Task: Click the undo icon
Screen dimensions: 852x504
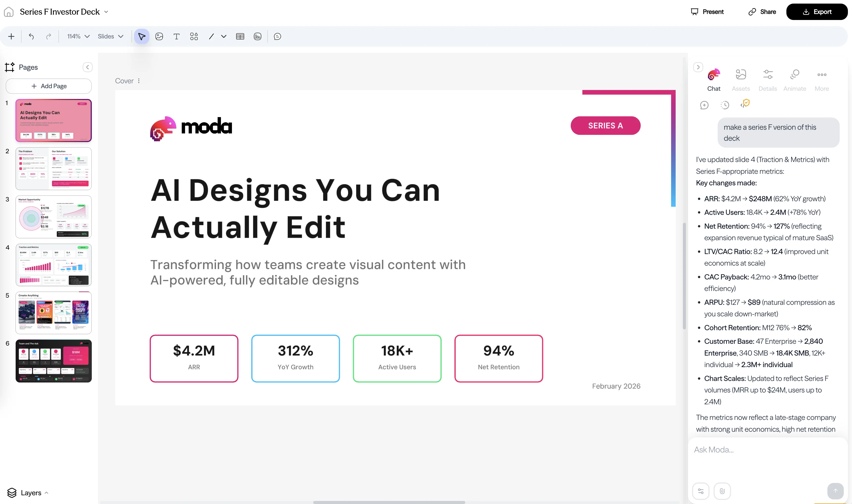Action: click(x=31, y=36)
